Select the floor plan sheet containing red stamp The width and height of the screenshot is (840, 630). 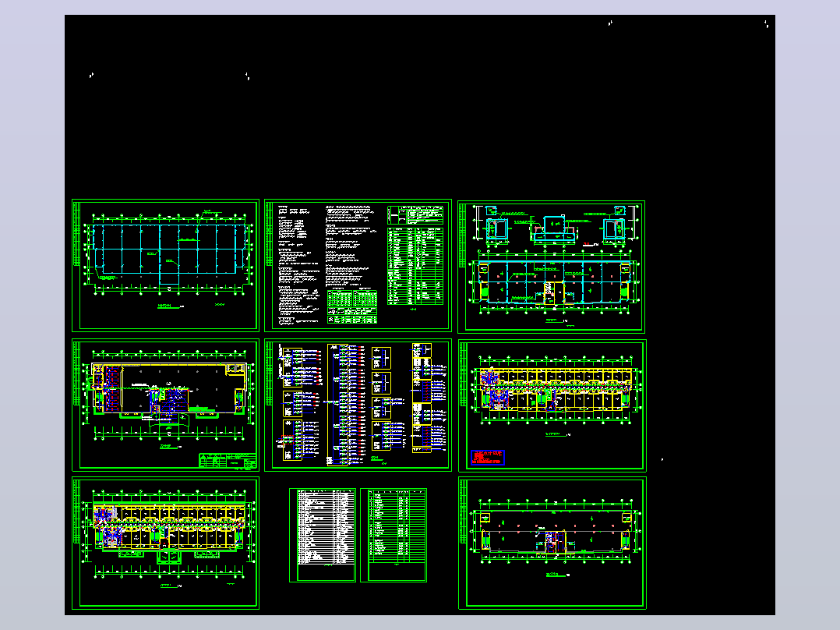(x=552, y=405)
